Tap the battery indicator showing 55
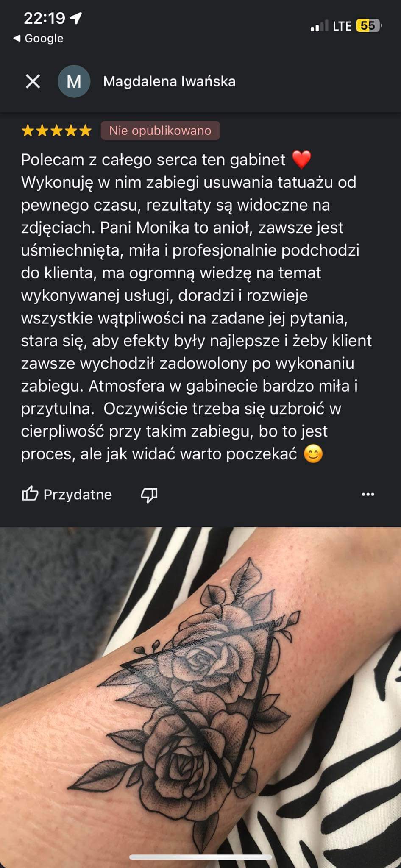This screenshot has height=868, width=401. click(369, 26)
